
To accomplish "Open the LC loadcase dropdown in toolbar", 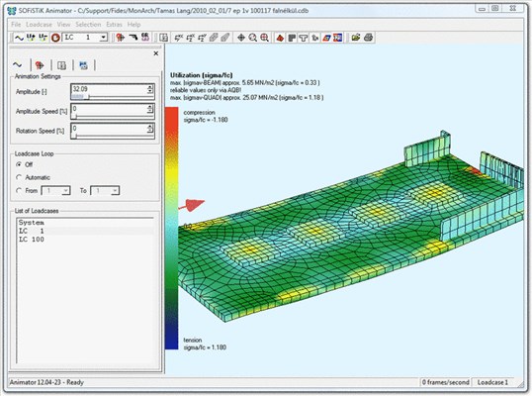I will (x=104, y=38).
